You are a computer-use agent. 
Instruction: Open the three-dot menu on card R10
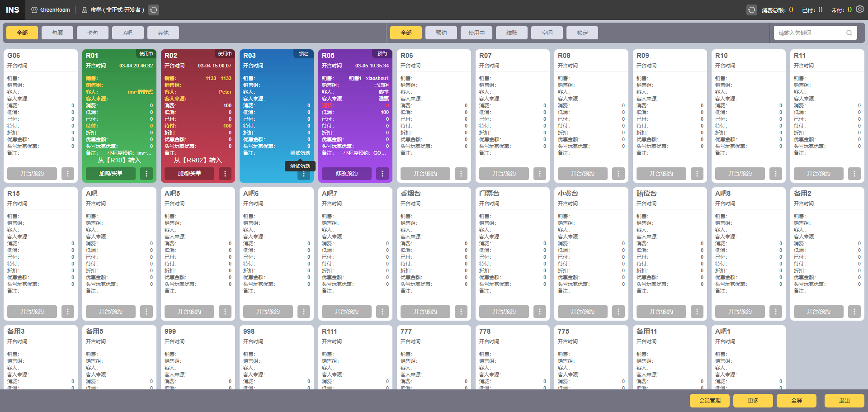pos(776,174)
